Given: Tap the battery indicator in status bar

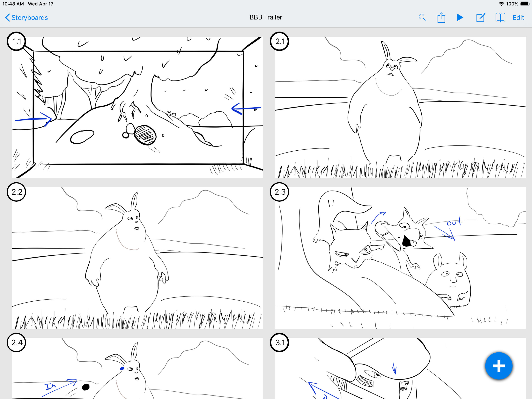Looking at the screenshot, I should pos(524,4).
